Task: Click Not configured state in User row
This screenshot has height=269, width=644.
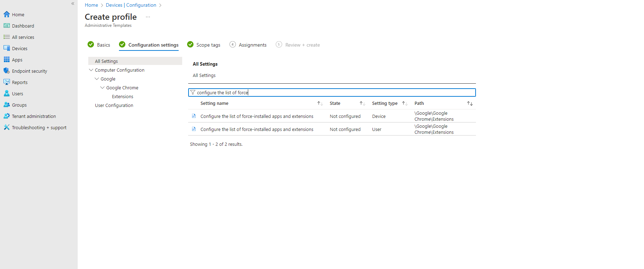Action: coord(345,129)
